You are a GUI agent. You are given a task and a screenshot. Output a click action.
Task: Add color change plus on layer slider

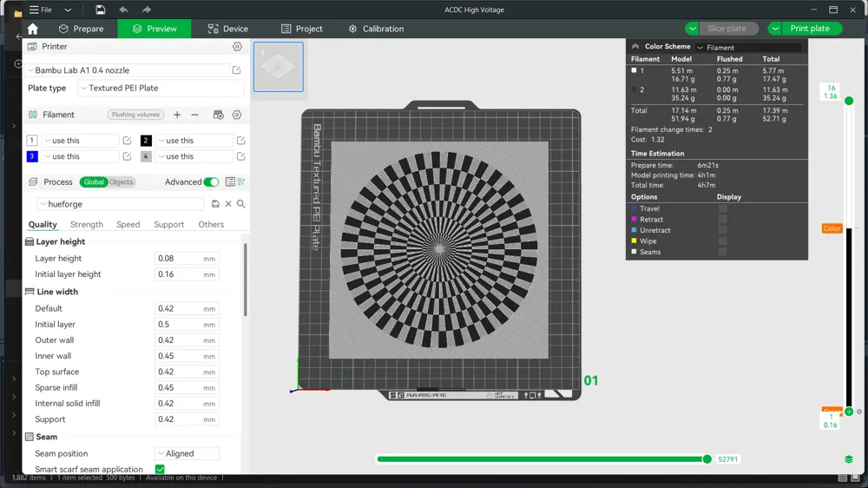point(849,412)
